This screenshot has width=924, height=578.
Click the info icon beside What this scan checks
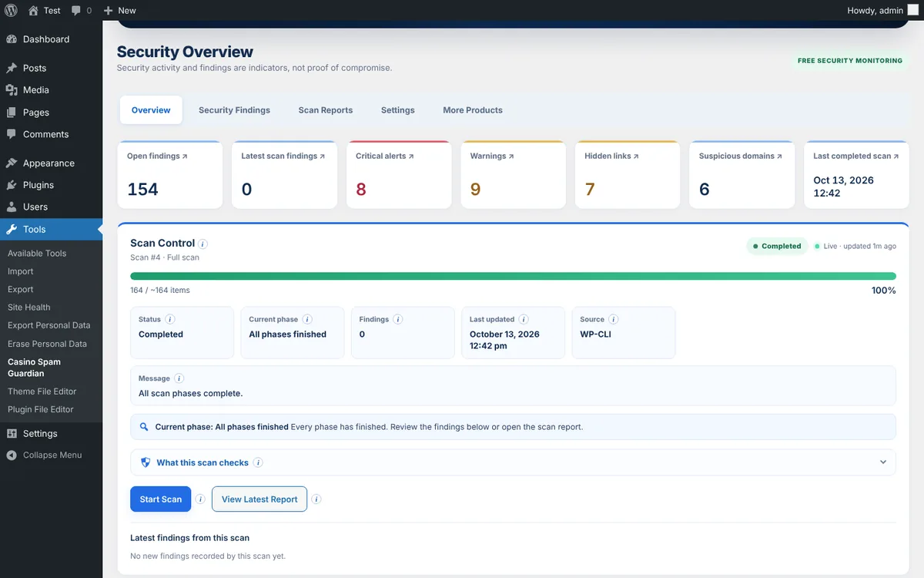[x=258, y=463]
